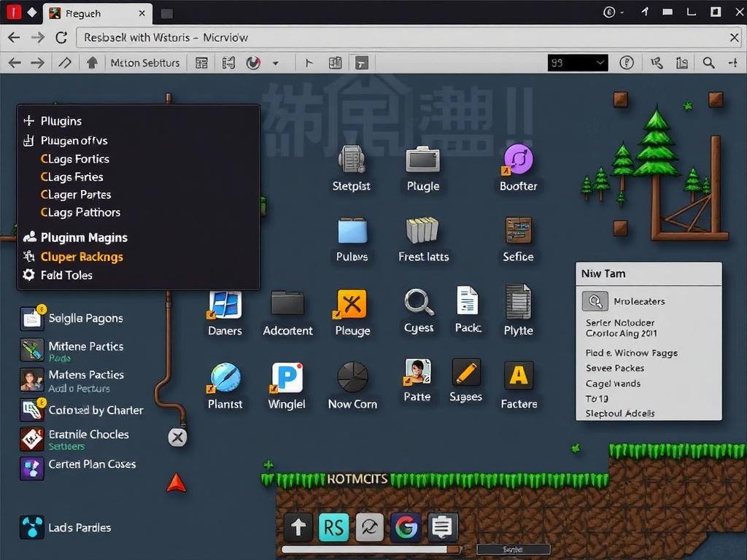This screenshot has width=747, height=560.
Task: Open the Stetpist icon
Action: 352,160
